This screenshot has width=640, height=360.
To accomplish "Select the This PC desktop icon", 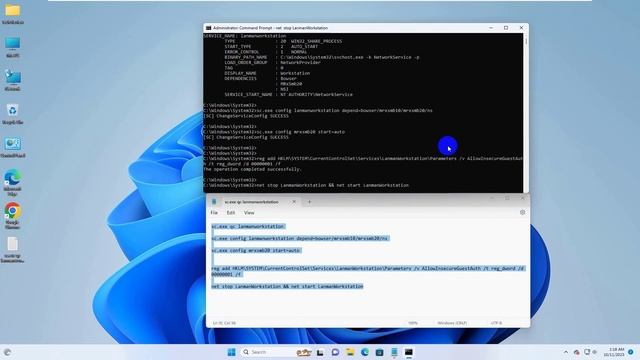I will [13, 47].
